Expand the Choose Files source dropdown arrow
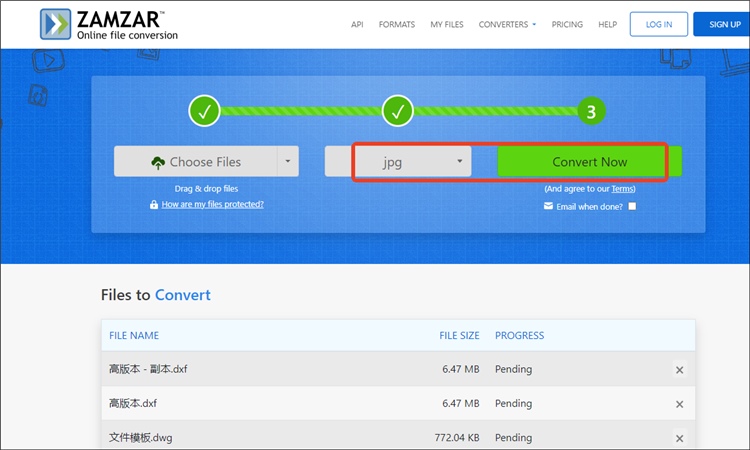 point(287,161)
